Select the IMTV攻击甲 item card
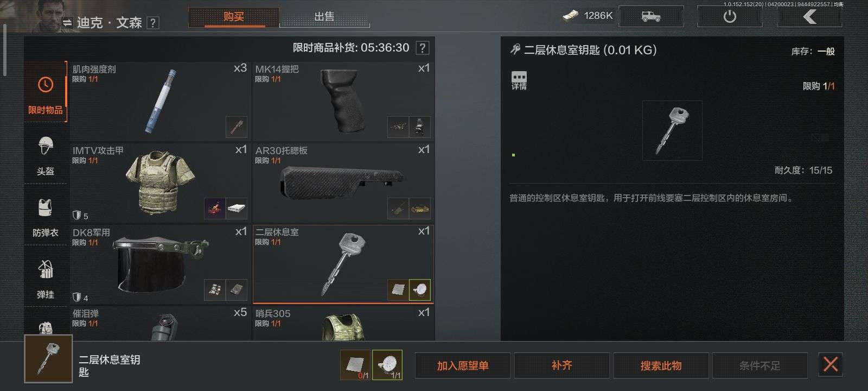Image resolution: width=868 pixels, height=391 pixels. click(160, 182)
